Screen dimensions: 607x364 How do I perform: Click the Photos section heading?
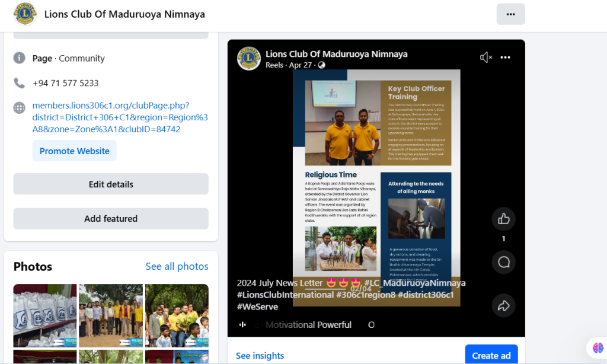point(33,266)
